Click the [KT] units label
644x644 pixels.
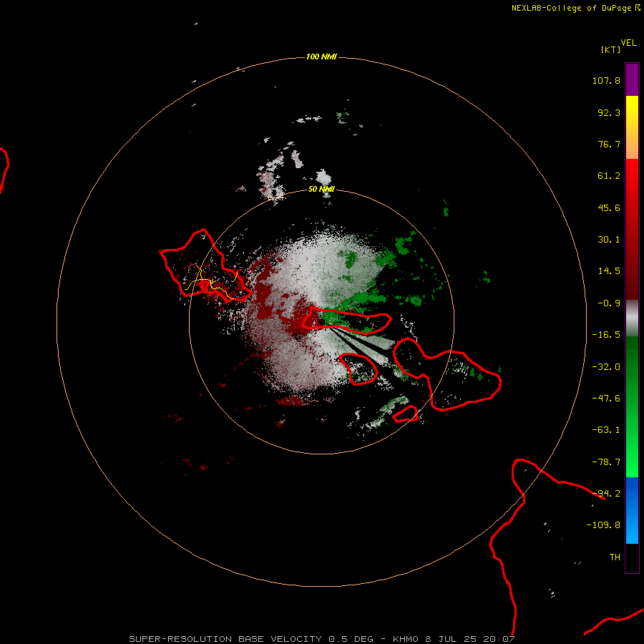611,49
